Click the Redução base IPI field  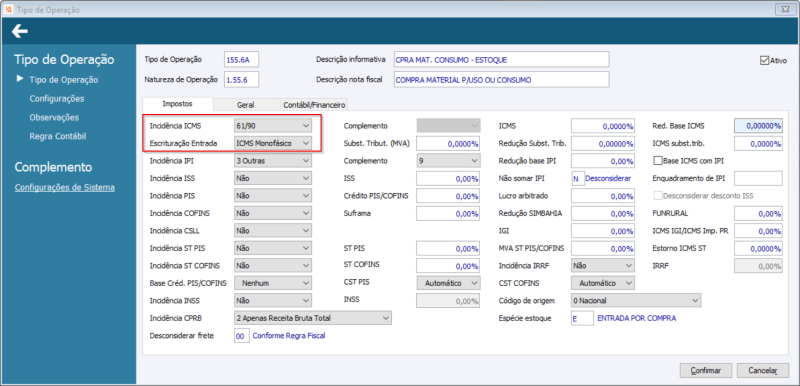pyautogui.click(x=603, y=161)
